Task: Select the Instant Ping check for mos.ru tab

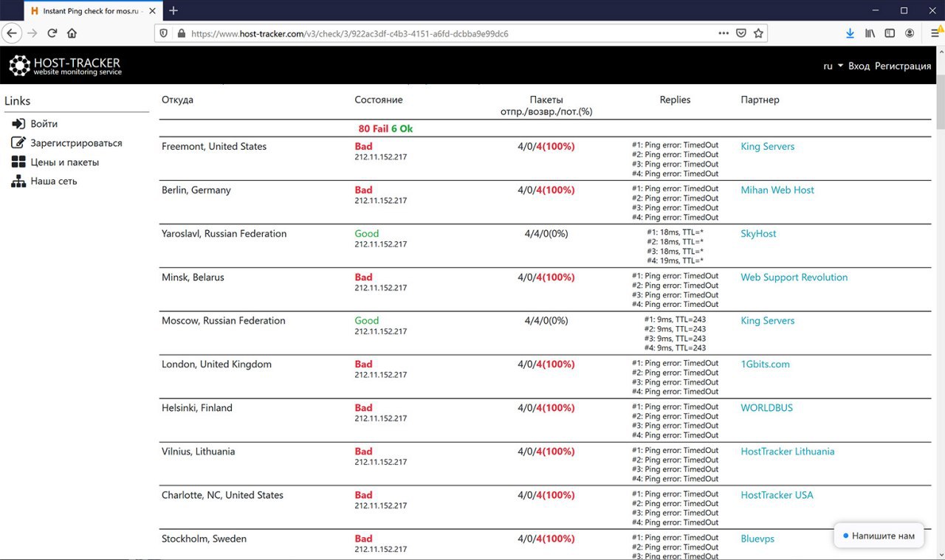Action: click(92, 11)
